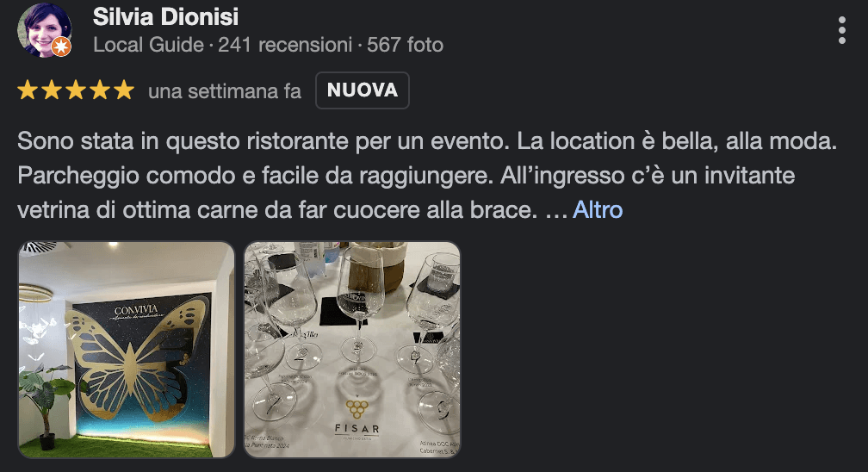The height and width of the screenshot is (472, 868).
Task: Click the fifth yellow rating star
Action: [x=124, y=90]
